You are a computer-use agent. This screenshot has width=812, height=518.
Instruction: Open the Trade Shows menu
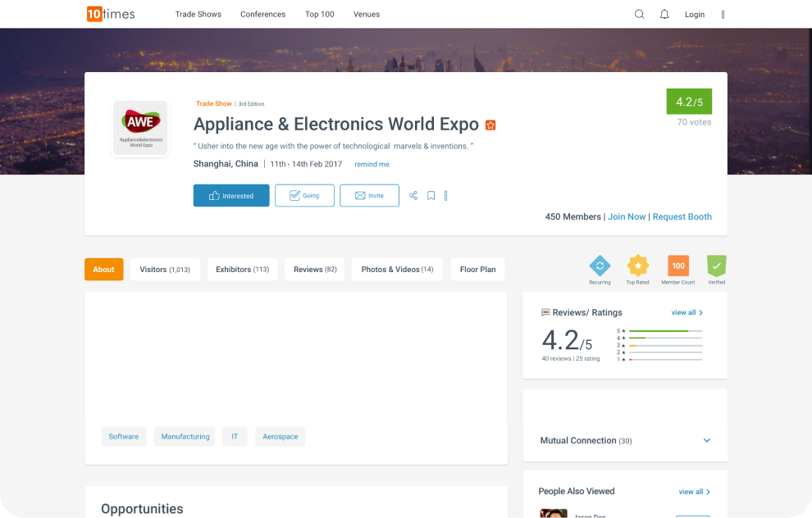tap(198, 15)
